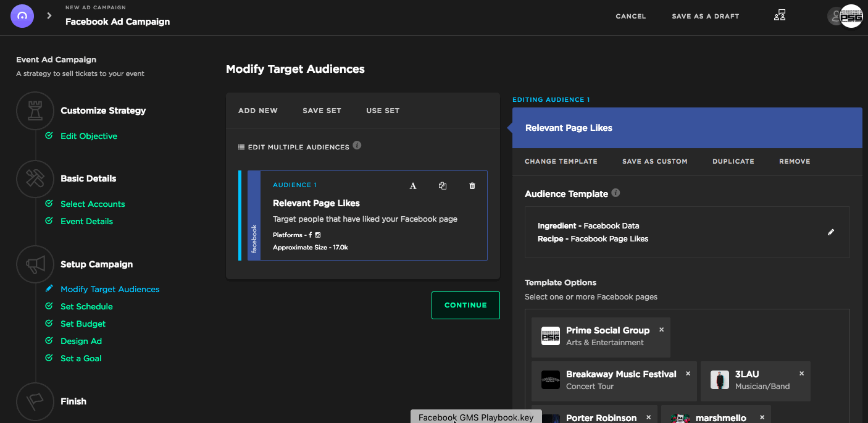Image resolution: width=868 pixels, height=423 pixels.
Task: Open the workflow diagram icon in header
Action: click(x=780, y=15)
